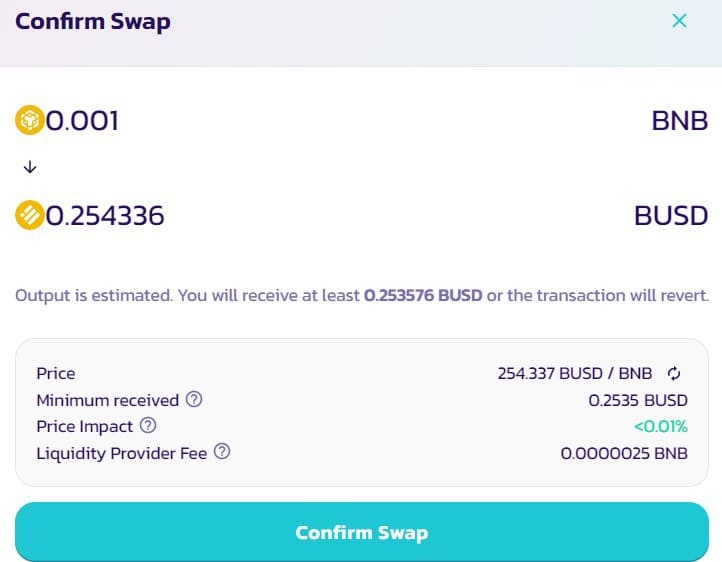Click the down arrow between tokens
The width and height of the screenshot is (722, 562).
(30, 167)
